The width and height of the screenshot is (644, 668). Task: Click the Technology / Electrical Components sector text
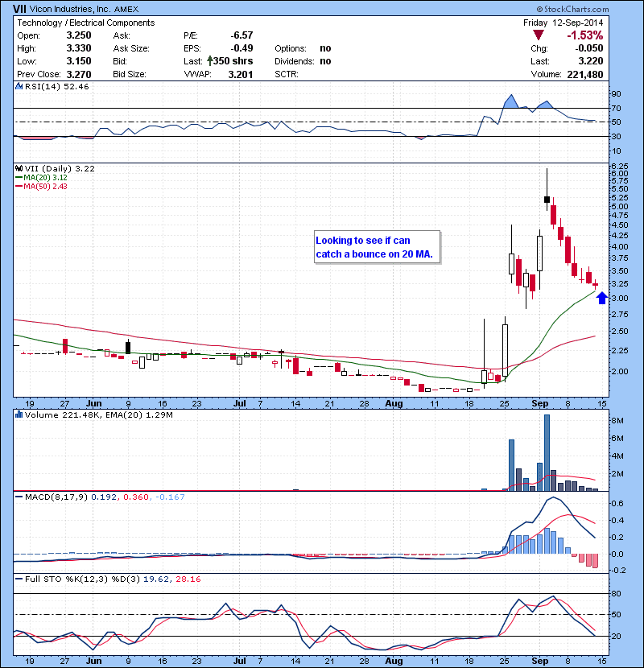[x=85, y=23]
